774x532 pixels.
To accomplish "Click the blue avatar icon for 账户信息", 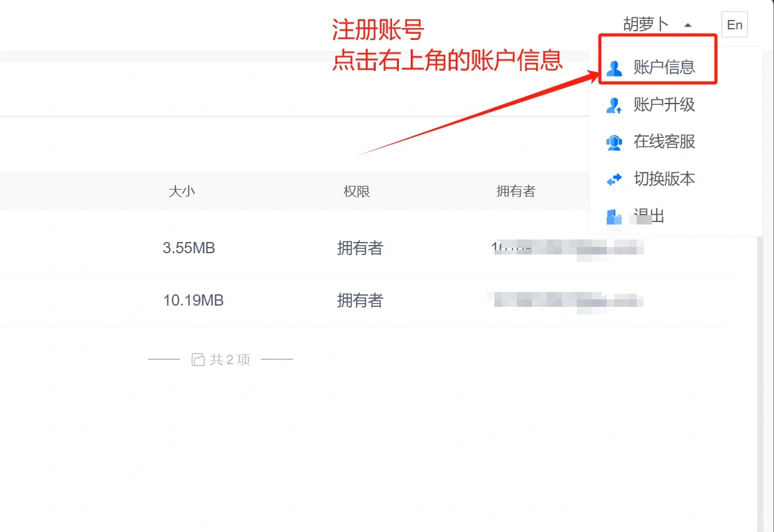I will click(x=614, y=68).
